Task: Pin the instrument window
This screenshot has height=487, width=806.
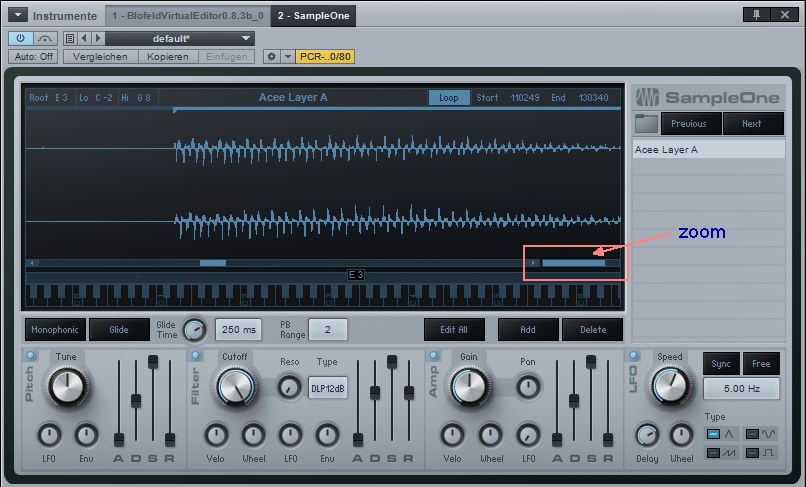Action: click(756, 14)
